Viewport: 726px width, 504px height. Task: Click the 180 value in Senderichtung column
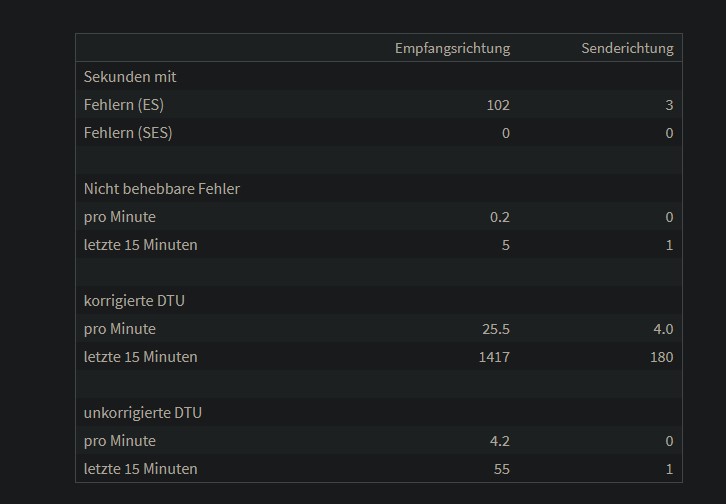coord(660,357)
